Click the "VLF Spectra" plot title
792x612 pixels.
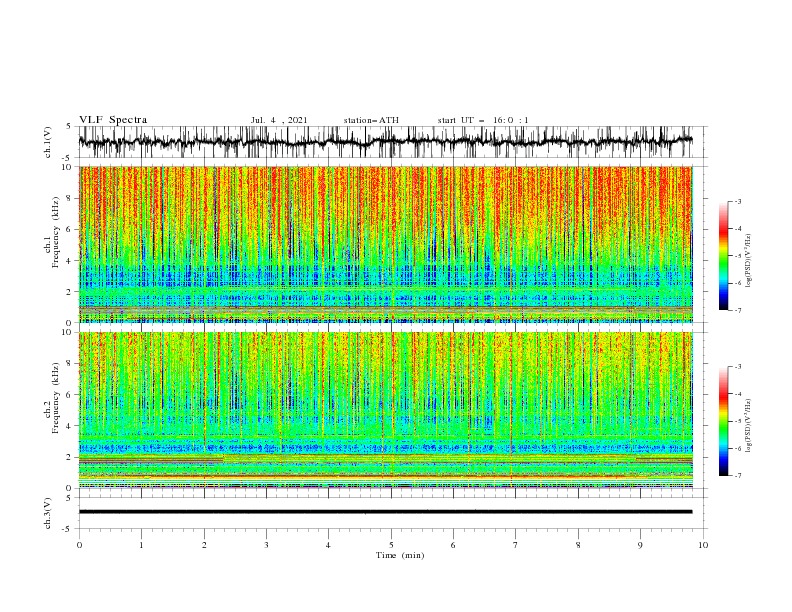click(113, 120)
